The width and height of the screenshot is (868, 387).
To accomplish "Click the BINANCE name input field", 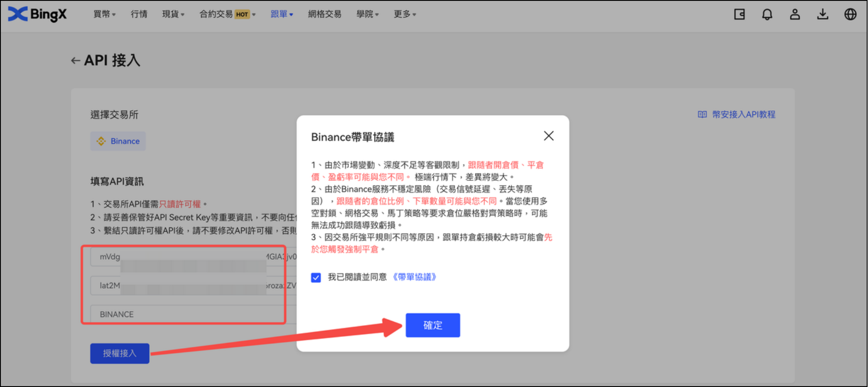I will (x=194, y=314).
